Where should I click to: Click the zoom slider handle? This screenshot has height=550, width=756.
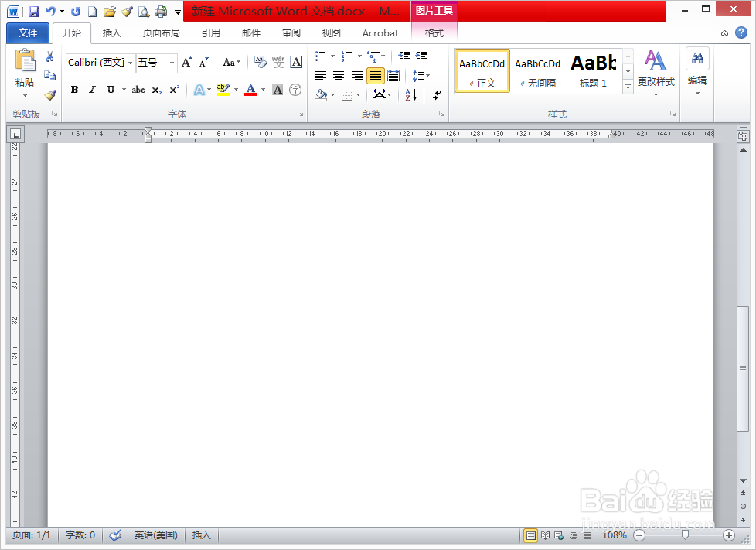[x=685, y=535]
